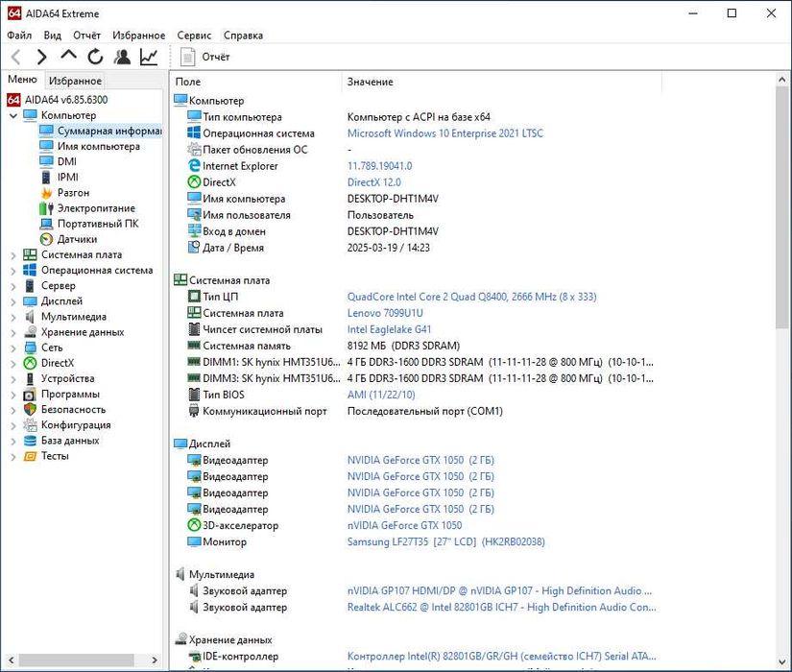792x672 pixels.
Task: Open the Lenovo 7099U1U motherboard link
Action: [x=385, y=313]
